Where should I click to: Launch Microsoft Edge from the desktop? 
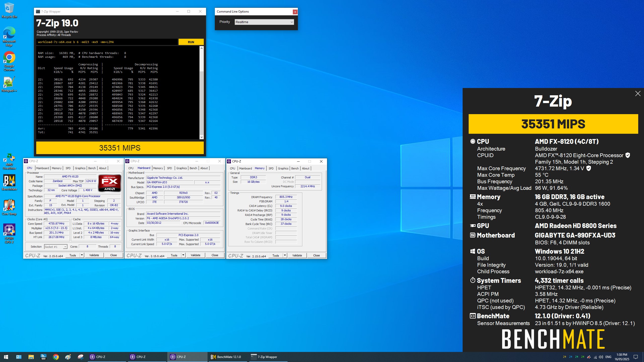(x=9, y=37)
